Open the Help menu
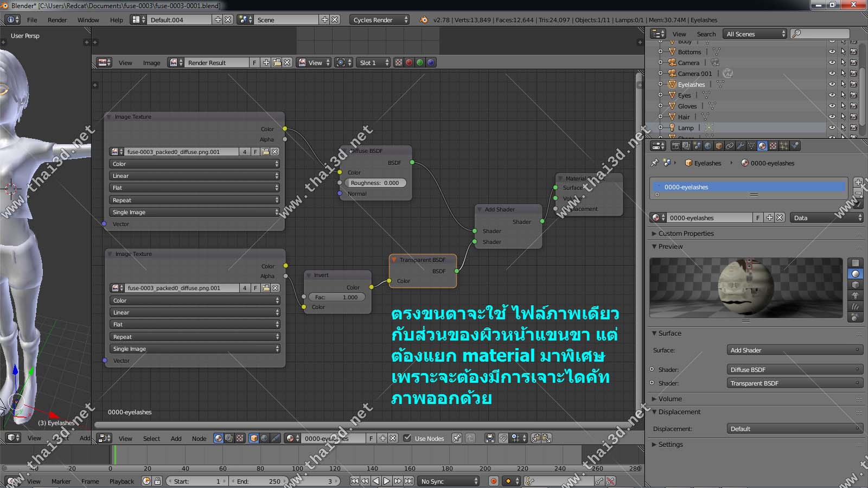 [x=117, y=20]
